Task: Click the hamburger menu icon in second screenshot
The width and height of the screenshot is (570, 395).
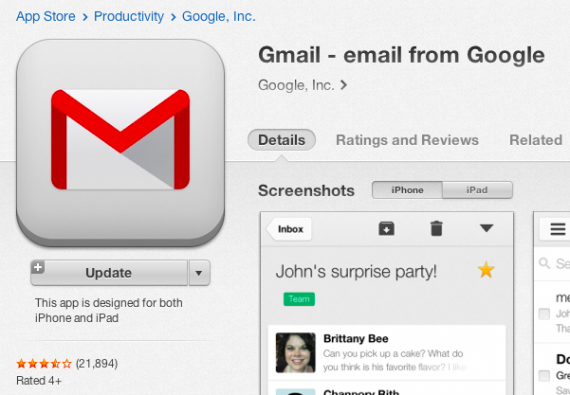Action: [x=558, y=229]
